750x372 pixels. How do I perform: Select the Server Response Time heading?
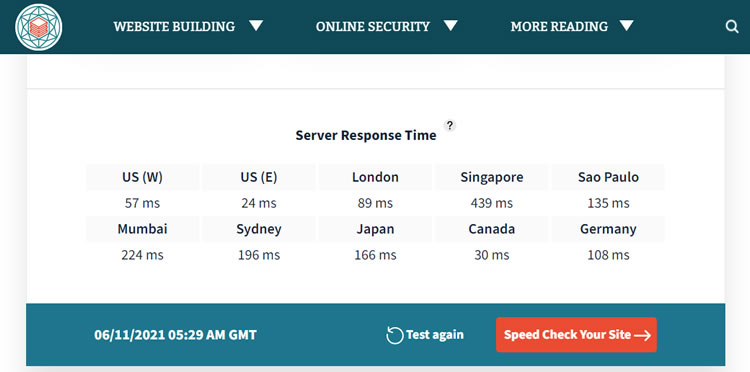pyautogui.click(x=366, y=135)
